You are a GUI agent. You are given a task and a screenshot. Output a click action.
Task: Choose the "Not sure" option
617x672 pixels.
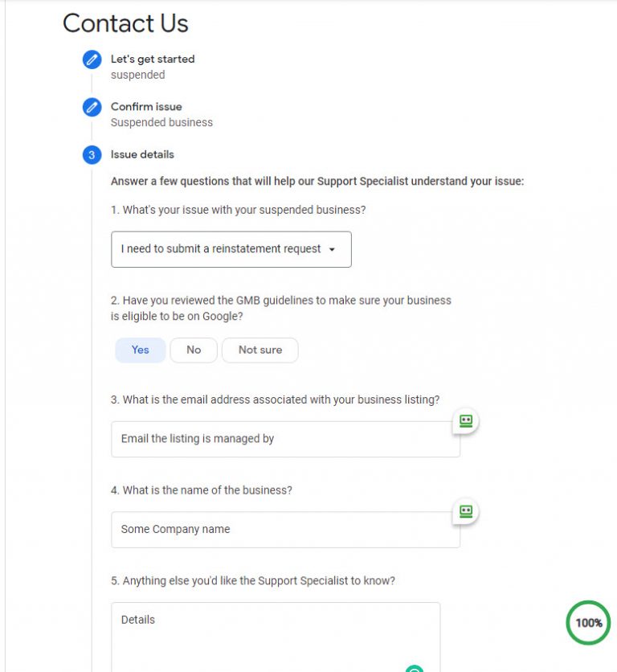tap(259, 350)
